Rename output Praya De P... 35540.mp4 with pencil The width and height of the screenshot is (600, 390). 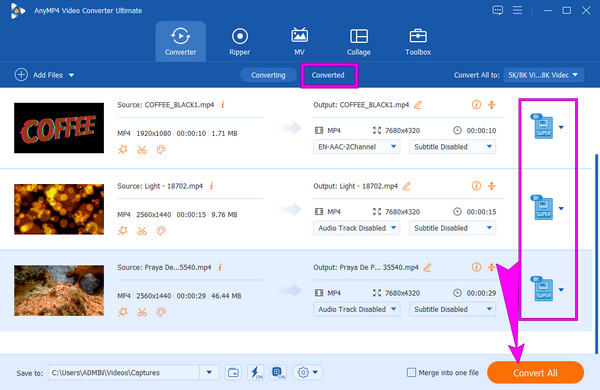(427, 267)
